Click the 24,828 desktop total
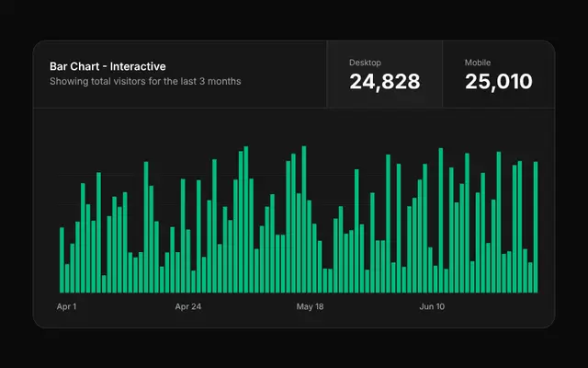This screenshot has height=368, width=588. coord(384,82)
